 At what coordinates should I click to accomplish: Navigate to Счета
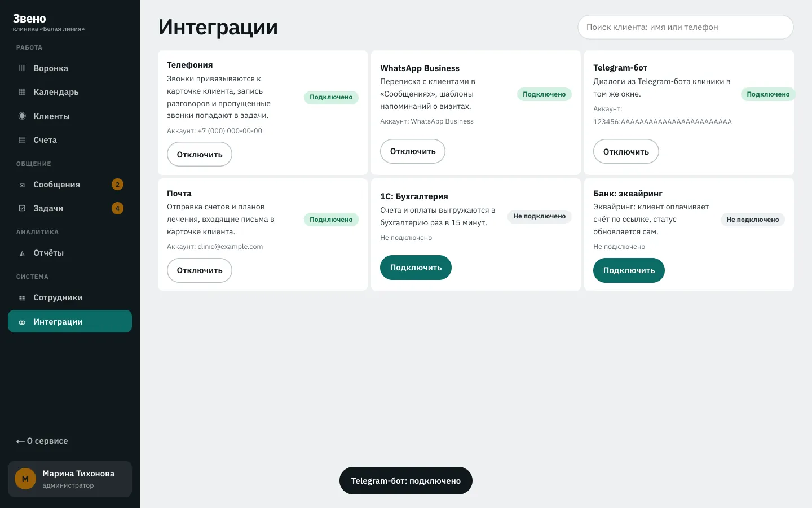coord(70,140)
